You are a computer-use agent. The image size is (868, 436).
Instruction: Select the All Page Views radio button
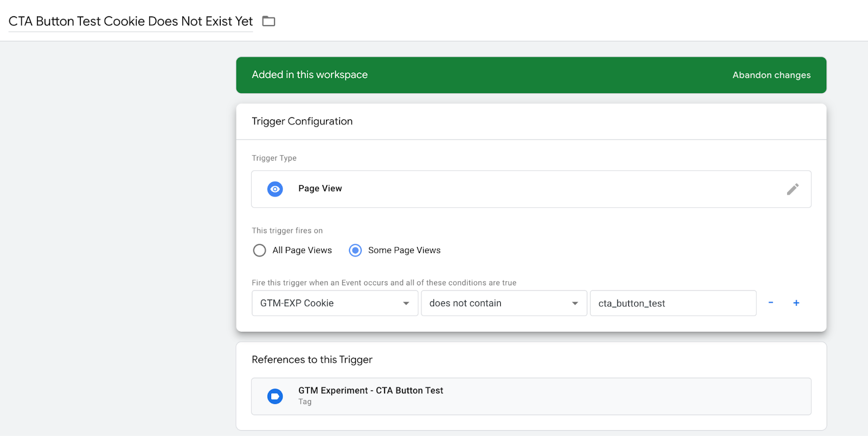tap(260, 250)
